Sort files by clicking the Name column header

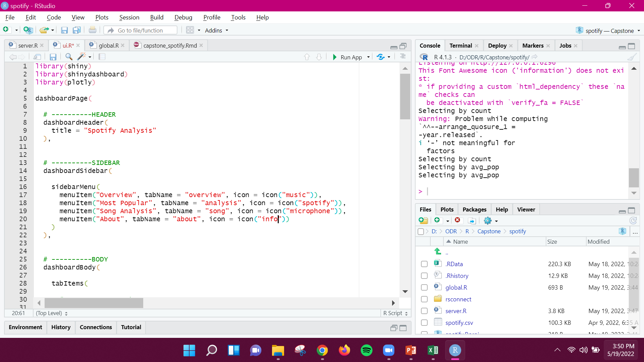pyautogui.click(x=461, y=241)
